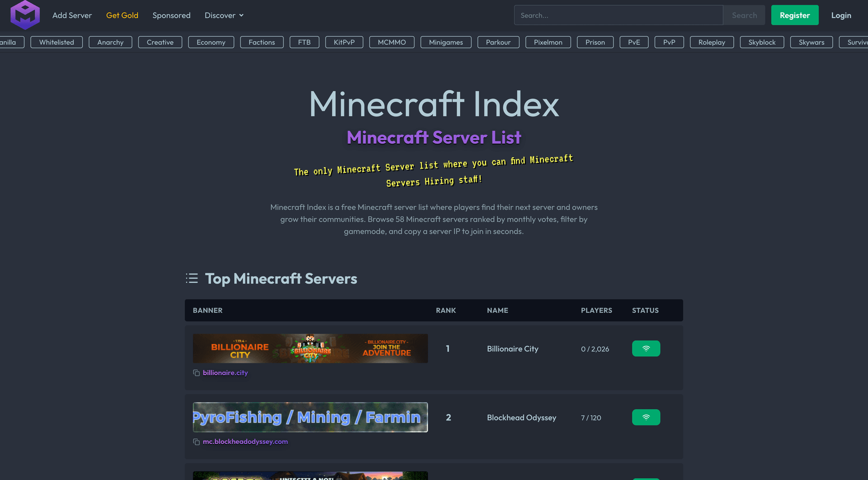Click the mc.blockheadodyssey.com address link
Image resolution: width=868 pixels, height=480 pixels.
pos(245,442)
